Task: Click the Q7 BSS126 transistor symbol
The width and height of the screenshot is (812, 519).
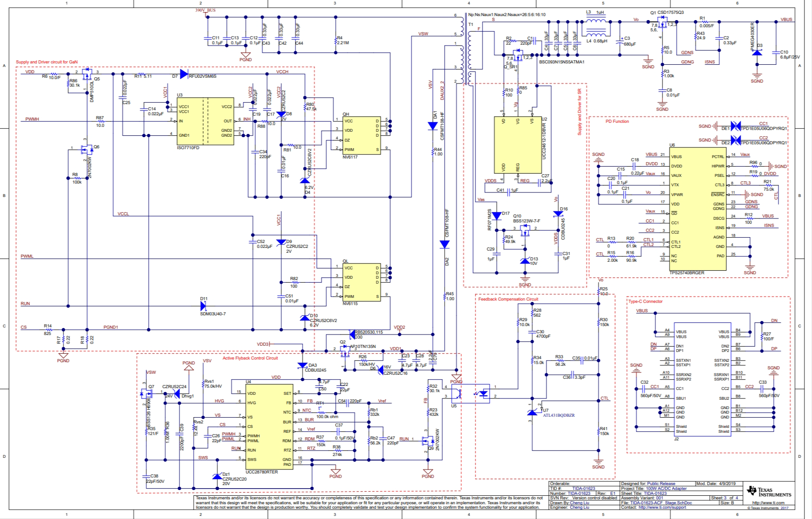Action: 146,393
